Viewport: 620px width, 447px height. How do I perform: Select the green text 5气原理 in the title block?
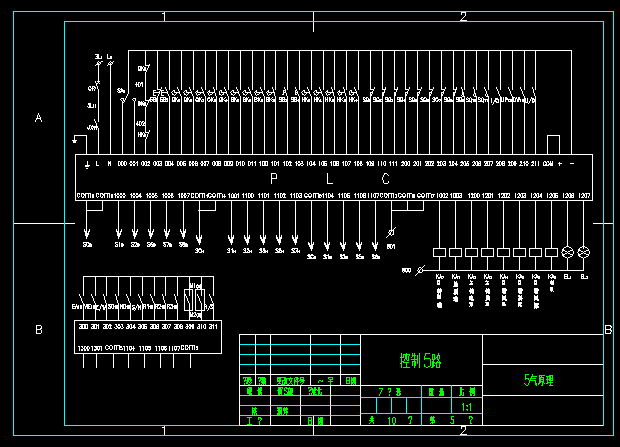(539, 380)
